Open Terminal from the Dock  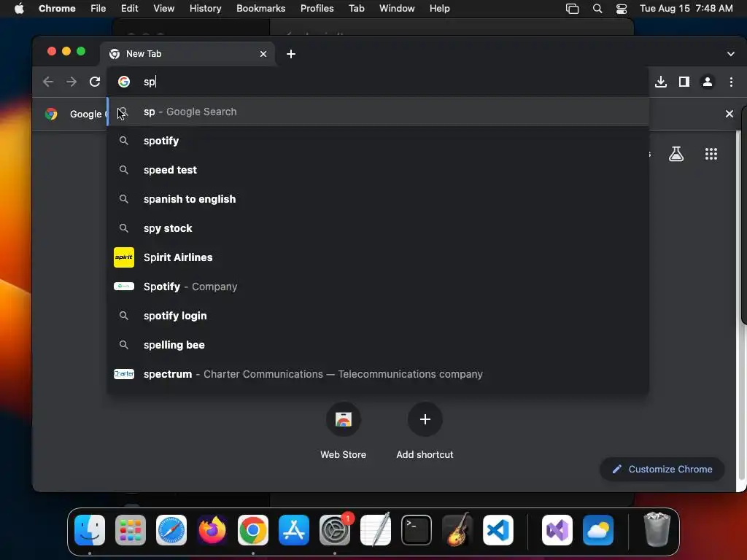click(417, 530)
